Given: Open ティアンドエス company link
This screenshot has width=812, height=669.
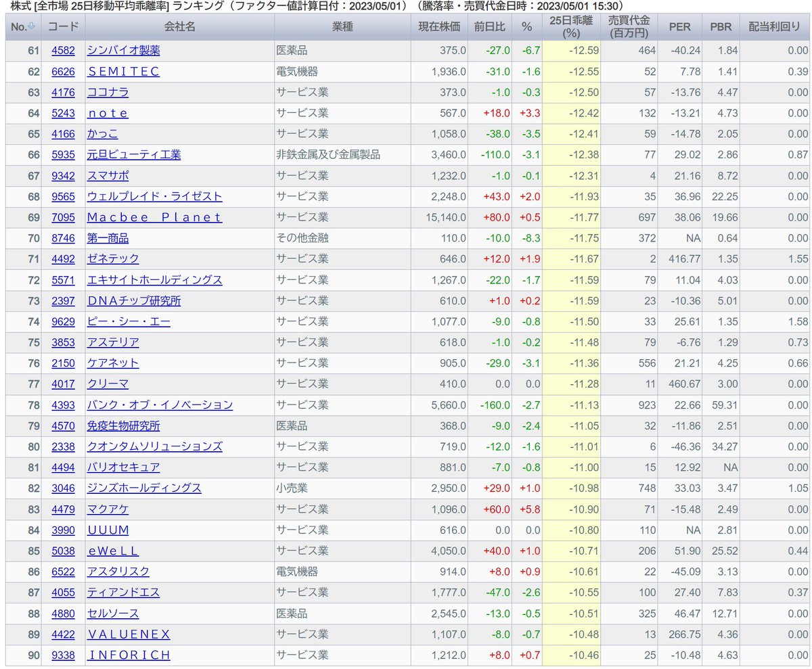Looking at the screenshot, I should tap(123, 593).
